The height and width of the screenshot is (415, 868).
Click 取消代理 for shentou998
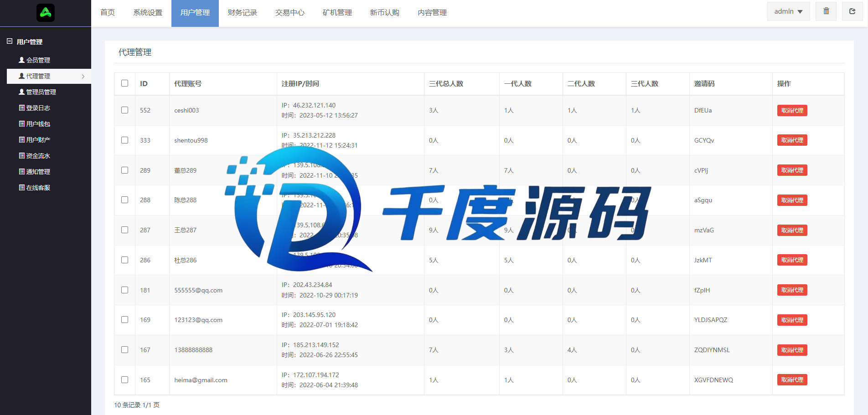[792, 140]
